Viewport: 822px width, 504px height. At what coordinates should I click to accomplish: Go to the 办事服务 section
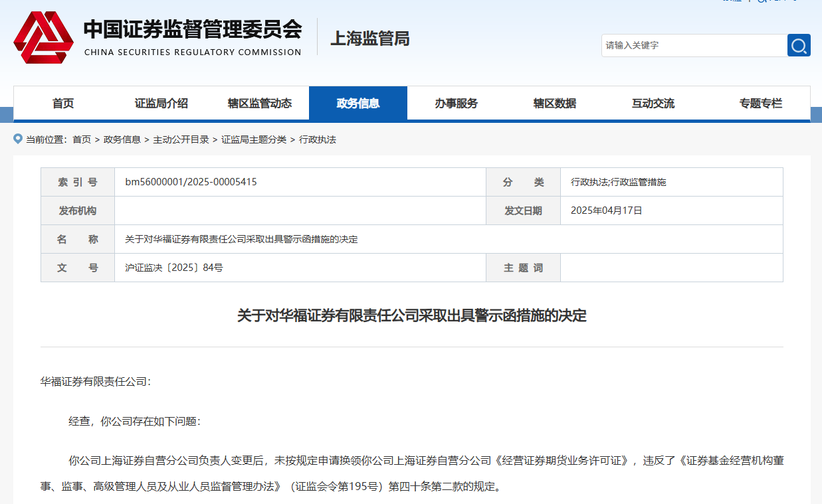pos(457,104)
